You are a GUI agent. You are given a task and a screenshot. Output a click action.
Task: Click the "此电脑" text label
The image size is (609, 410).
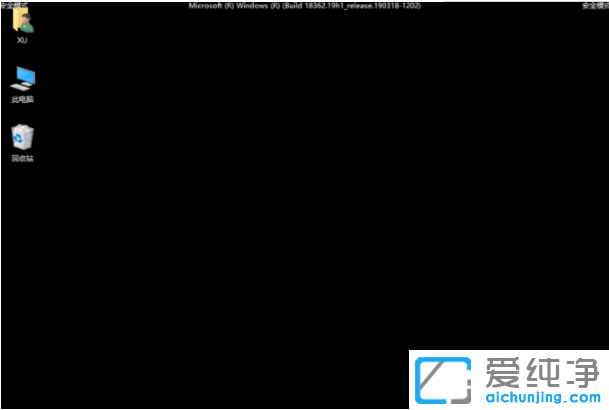(x=22, y=100)
